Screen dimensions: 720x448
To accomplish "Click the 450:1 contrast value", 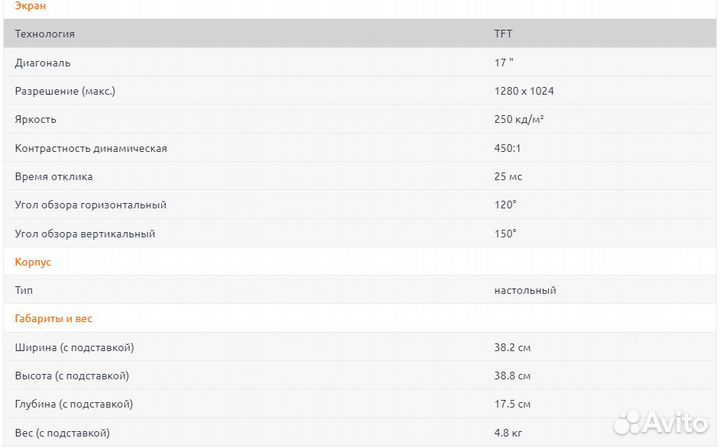I will [x=508, y=148].
